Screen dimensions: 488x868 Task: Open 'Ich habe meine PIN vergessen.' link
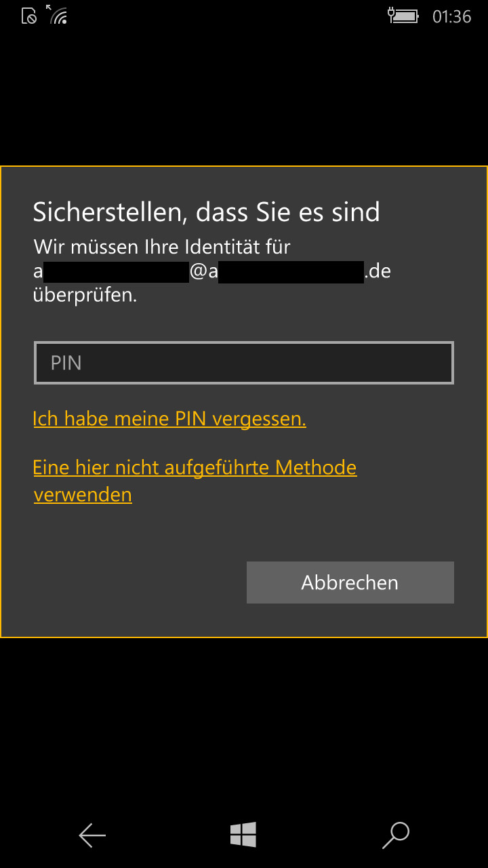point(169,419)
